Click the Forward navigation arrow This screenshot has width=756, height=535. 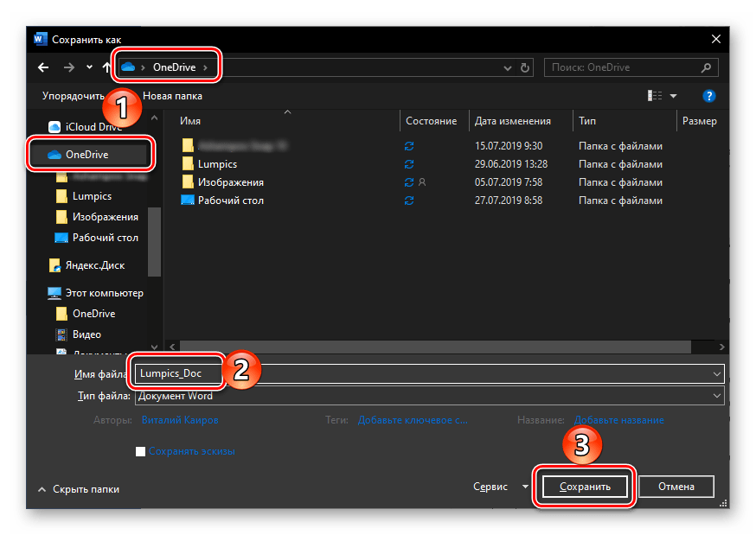pos(67,67)
